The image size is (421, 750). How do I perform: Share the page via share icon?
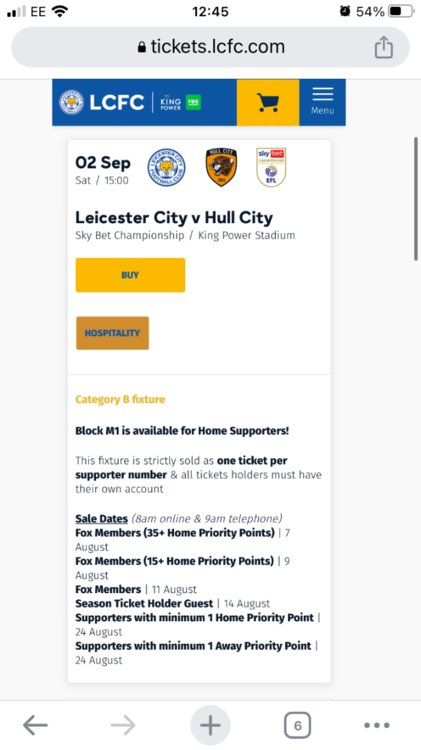[x=383, y=47]
